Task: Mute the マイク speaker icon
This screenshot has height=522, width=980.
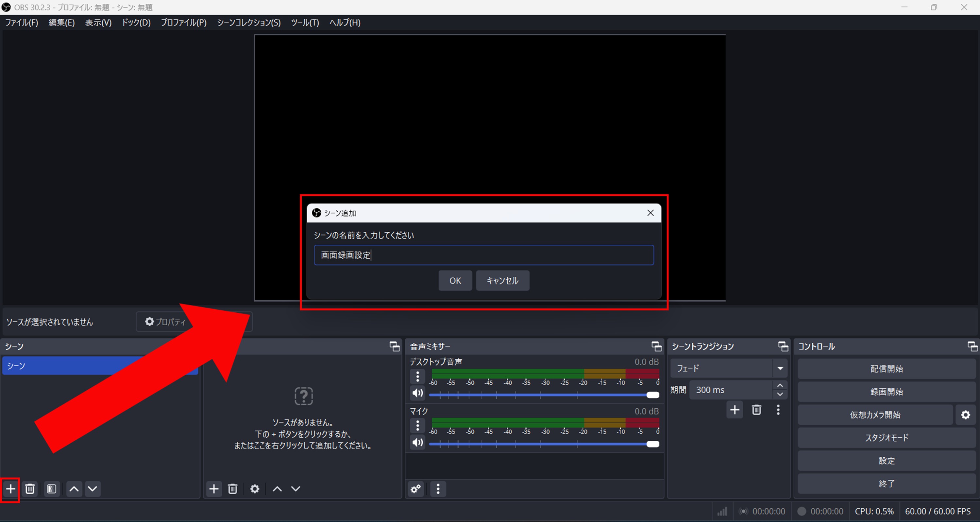Action: pos(417,442)
